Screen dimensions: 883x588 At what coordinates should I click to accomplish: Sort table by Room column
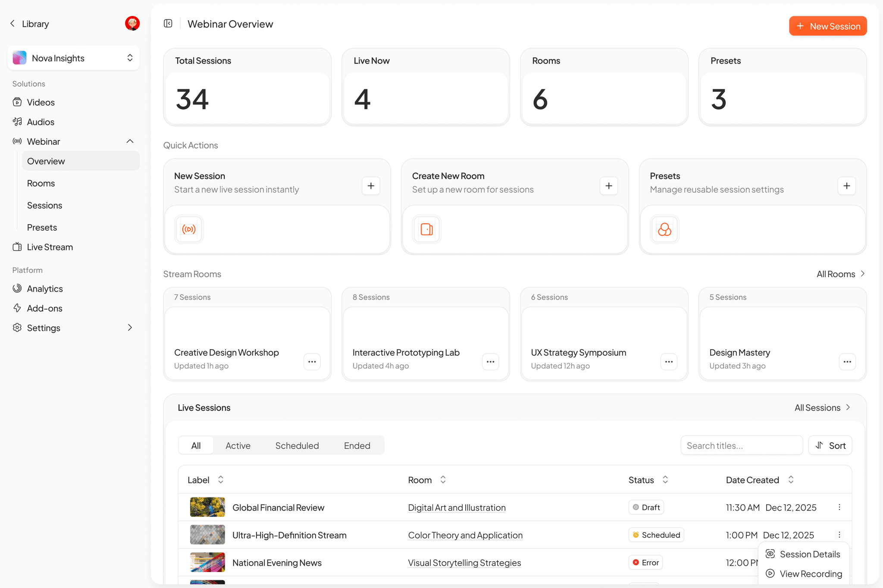pyautogui.click(x=443, y=480)
